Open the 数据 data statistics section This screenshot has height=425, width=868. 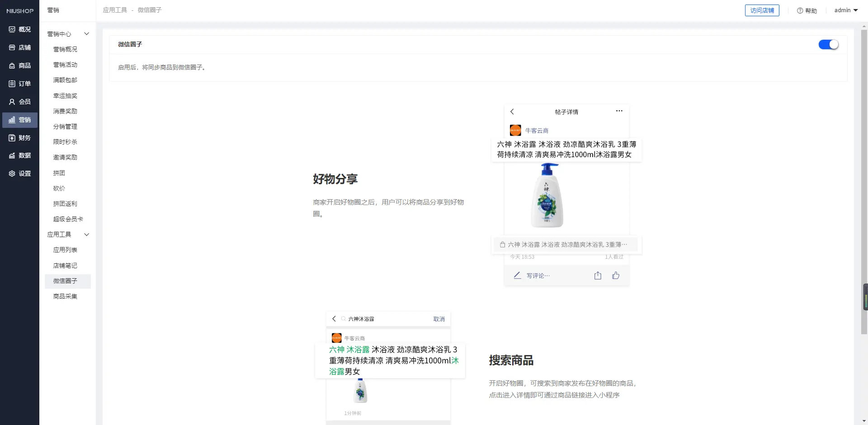(19, 155)
